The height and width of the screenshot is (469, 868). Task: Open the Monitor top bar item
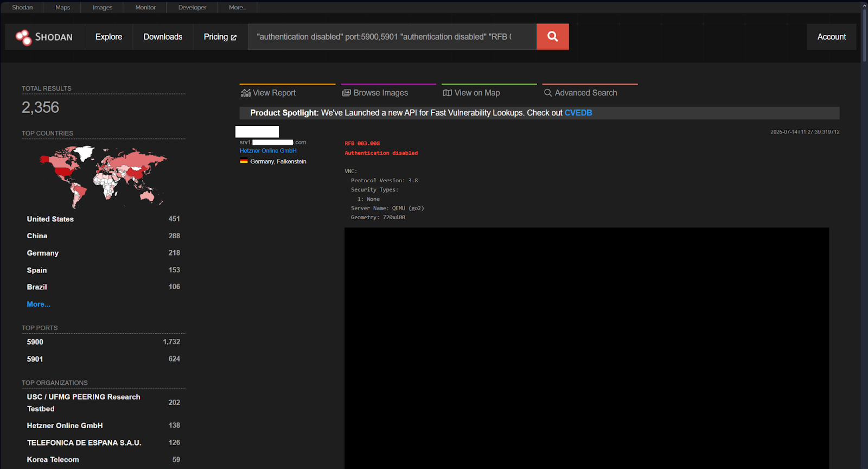[x=145, y=8]
